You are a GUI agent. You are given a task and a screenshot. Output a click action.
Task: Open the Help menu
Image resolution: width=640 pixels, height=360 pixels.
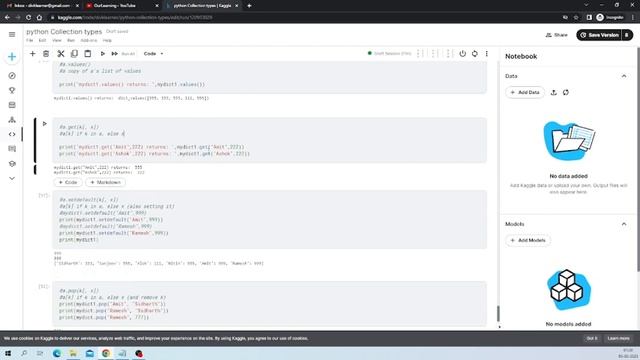pyautogui.click(x=107, y=40)
